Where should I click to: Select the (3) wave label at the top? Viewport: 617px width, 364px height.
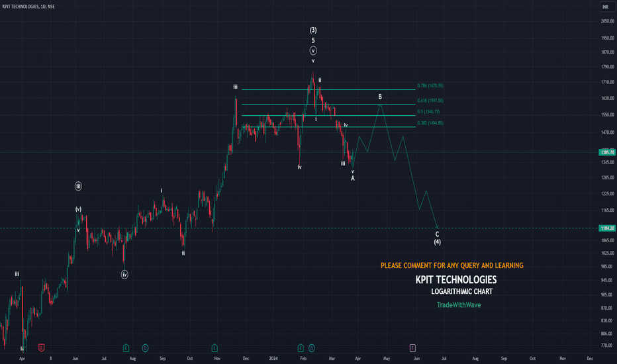313,30
